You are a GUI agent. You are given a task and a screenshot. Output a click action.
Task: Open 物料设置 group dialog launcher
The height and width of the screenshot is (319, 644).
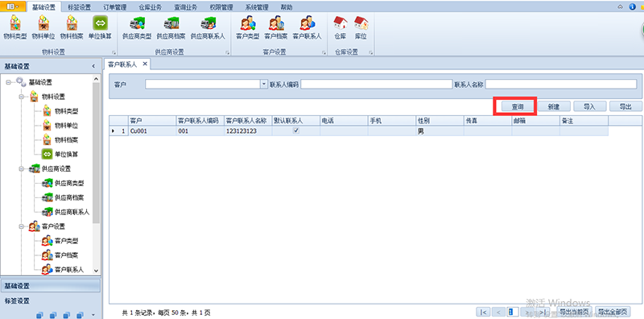(114, 52)
